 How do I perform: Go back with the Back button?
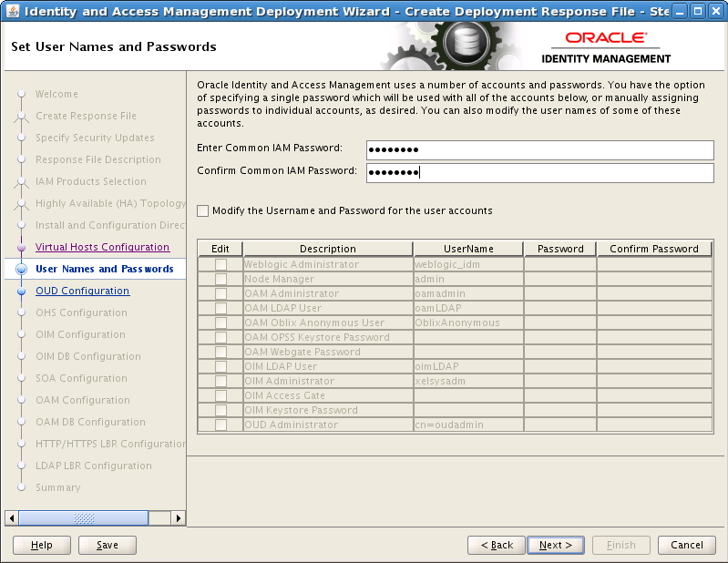(497, 545)
